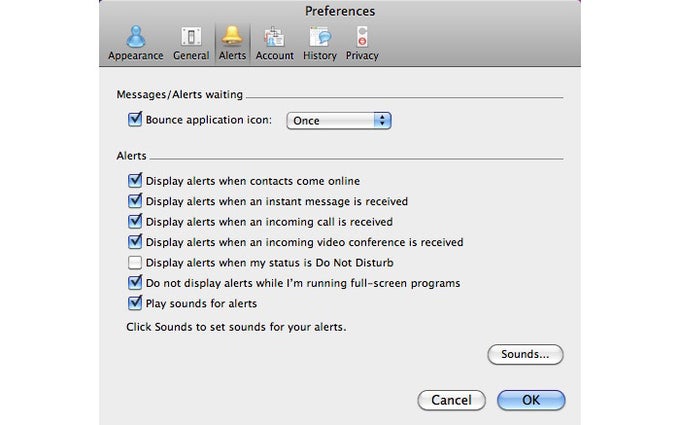680x425 pixels.
Task: Open the General preferences switch icon
Action: tap(191, 37)
